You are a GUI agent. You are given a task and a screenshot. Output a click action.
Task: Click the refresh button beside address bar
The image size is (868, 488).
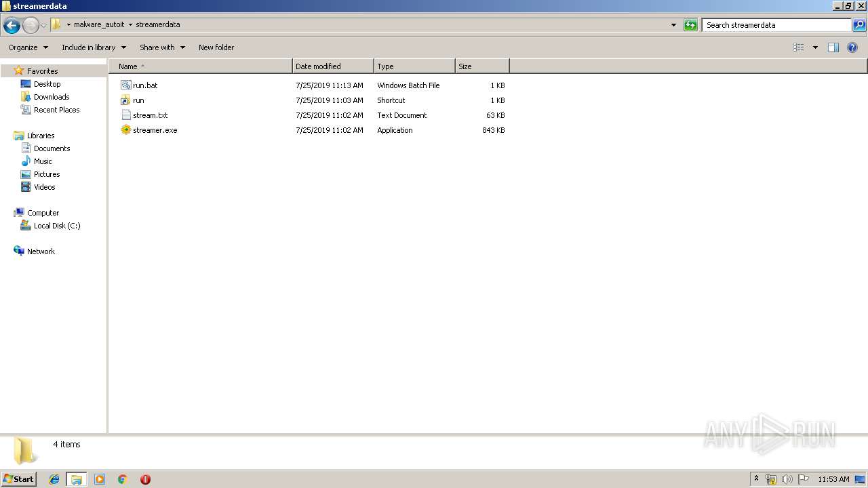pyautogui.click(x=690, y=25)
